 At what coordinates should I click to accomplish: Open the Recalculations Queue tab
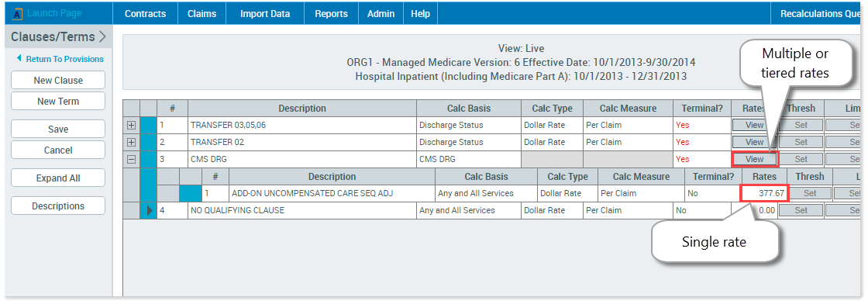tap(819, 14)
